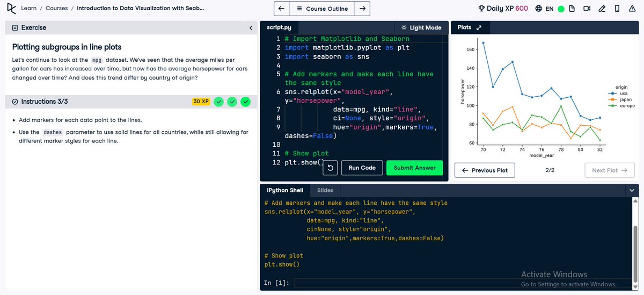Go to previous exercise with left arrow
This screenshot has height=295, width=644.
point(281,9)
